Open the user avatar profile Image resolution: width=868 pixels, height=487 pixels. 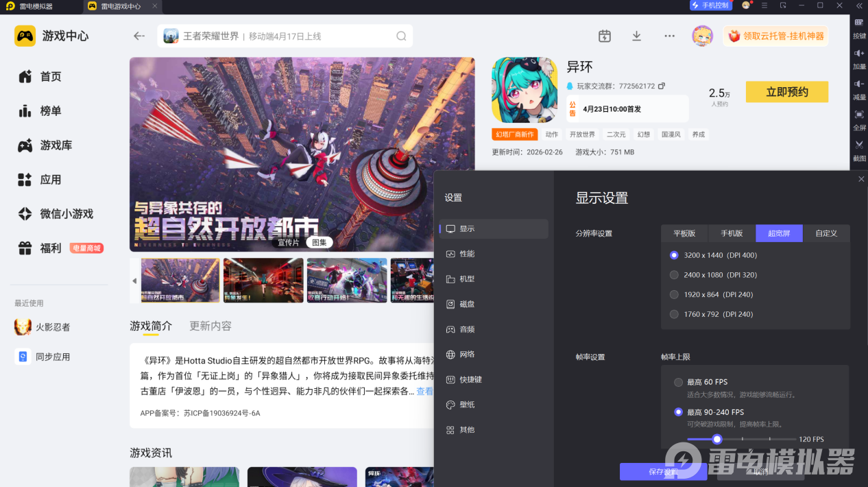click(x=702, y=36)
